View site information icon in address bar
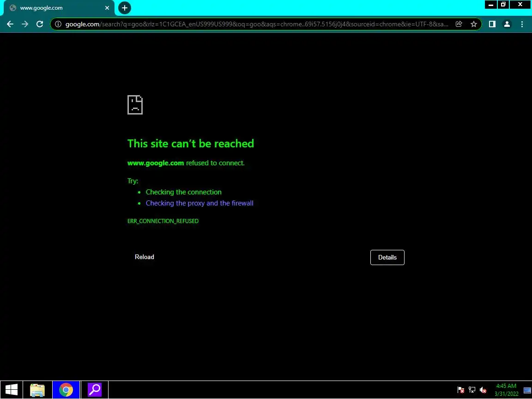Screen dimensions: 532x399 click(58, 24)
